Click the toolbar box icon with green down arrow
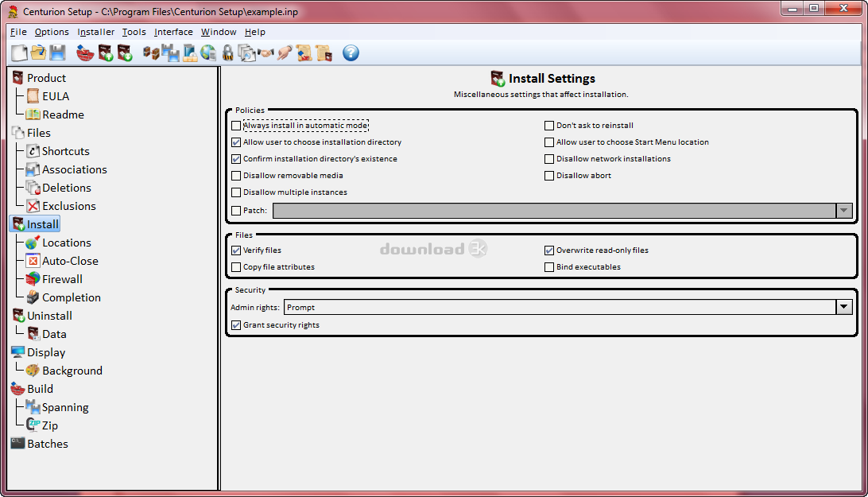Image resolution: width=868 pixels, height=497 pixels. tap(125, 53)
